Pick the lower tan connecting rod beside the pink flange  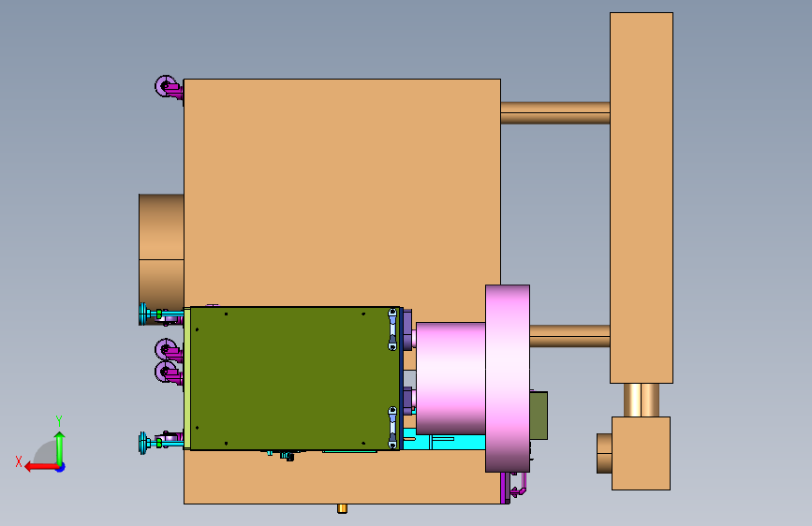pyautogui.click(x=569, y=336)
